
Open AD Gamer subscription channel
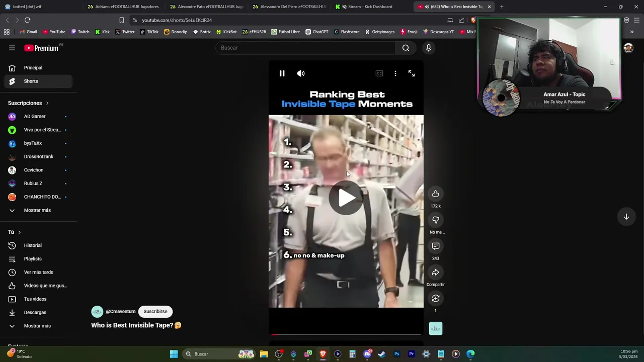(38, 117)
